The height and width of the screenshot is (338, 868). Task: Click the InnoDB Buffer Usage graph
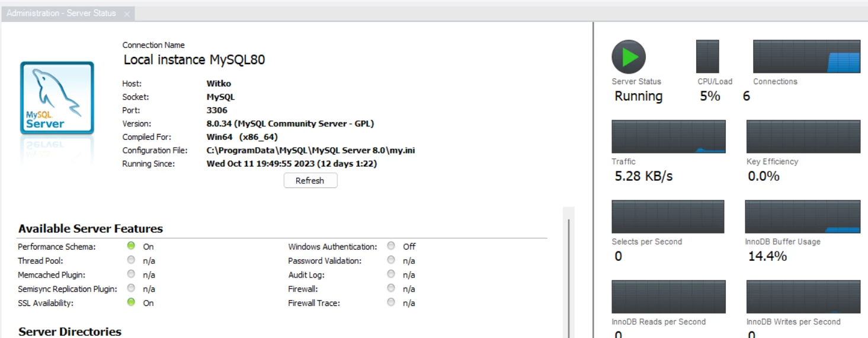(803, 216)
